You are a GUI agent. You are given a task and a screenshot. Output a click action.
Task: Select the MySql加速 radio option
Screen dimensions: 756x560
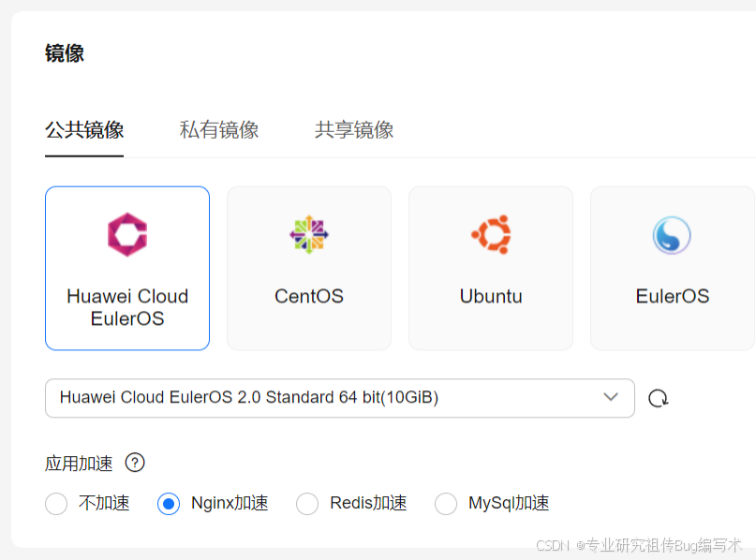[x=446, y=504]
